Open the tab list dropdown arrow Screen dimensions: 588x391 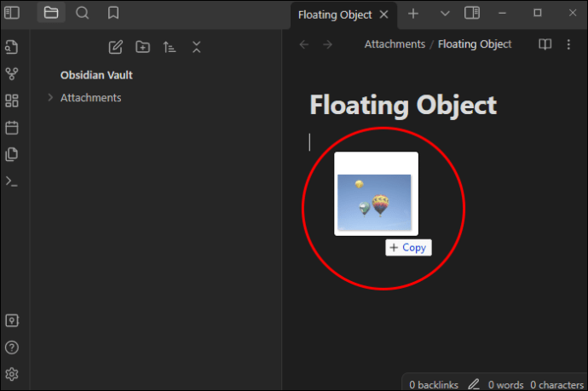point(445,14)
